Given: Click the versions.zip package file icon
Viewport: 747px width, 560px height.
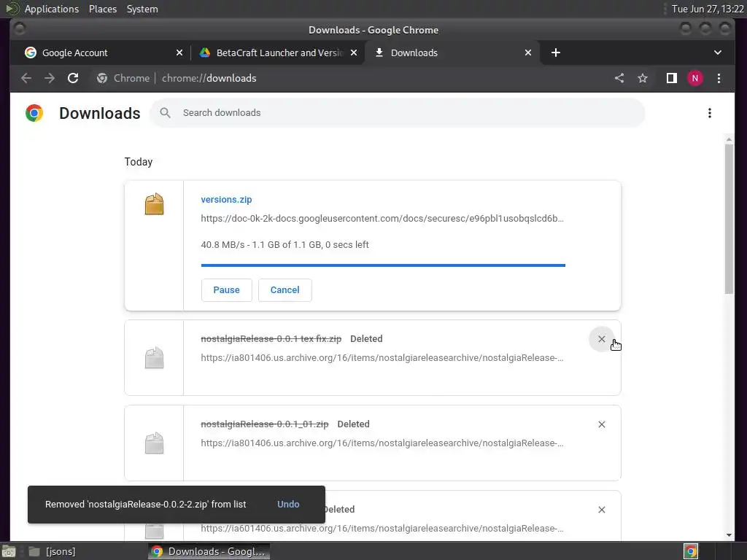Looking at the screenshot, I should click(154, 204).
